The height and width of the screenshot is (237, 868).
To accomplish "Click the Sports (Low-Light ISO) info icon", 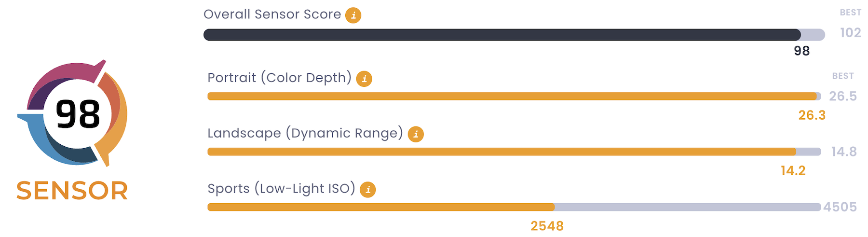I will pos(368,190).
